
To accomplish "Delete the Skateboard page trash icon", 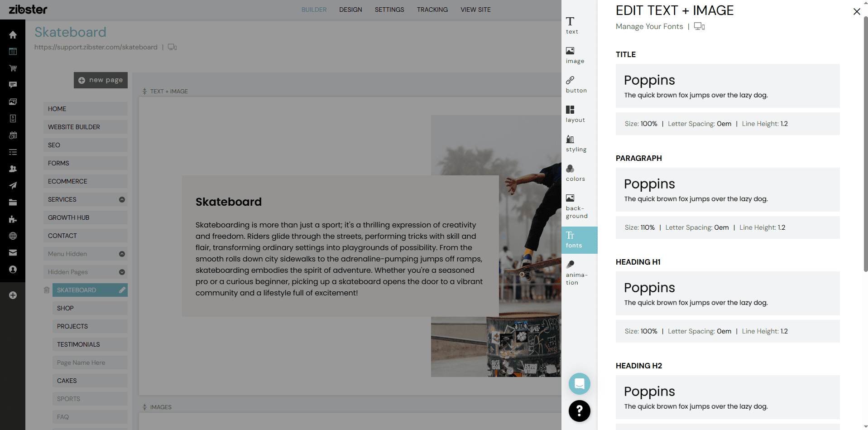I will click(46, 290).
